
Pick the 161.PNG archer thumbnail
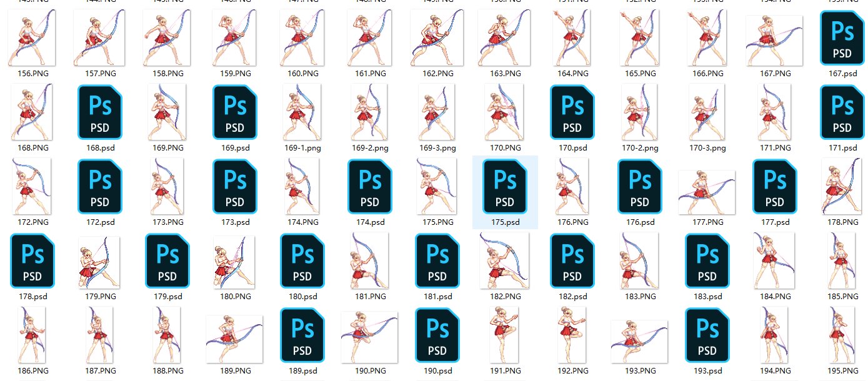pos(370,39)
